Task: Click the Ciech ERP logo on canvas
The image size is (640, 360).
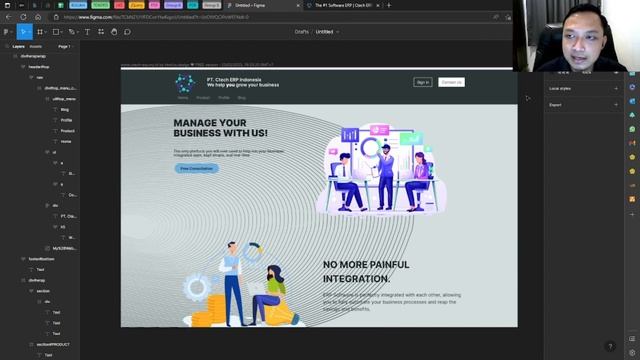Action: 185,84
